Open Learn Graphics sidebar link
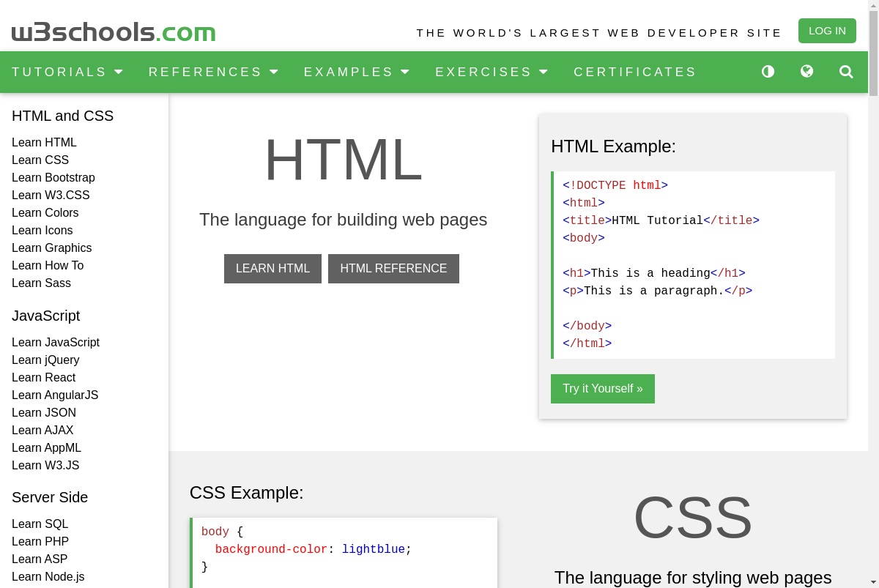The width and height of the screenshot is (879, 588). pyautogui.click(x=51, y=248)
